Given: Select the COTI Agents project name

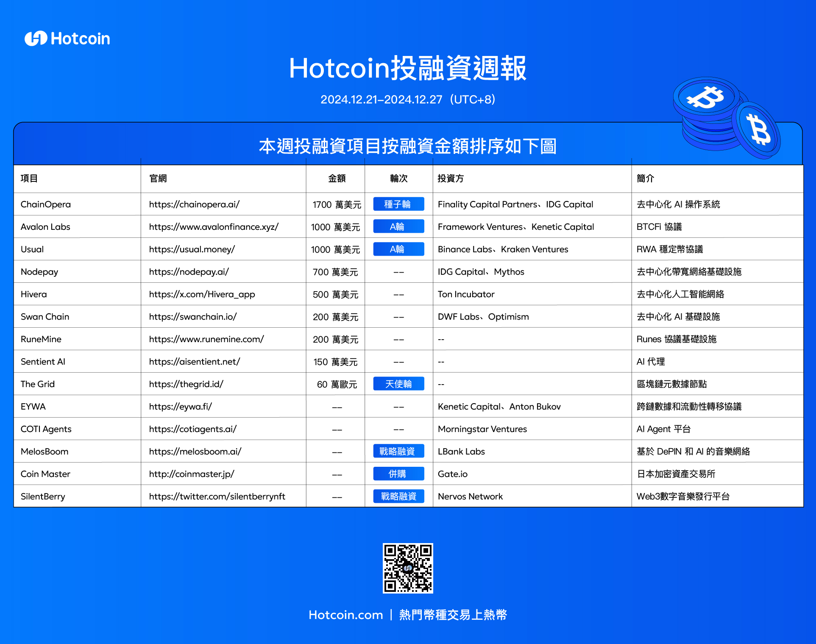Looking at the screenshot, I should [46, 429].
